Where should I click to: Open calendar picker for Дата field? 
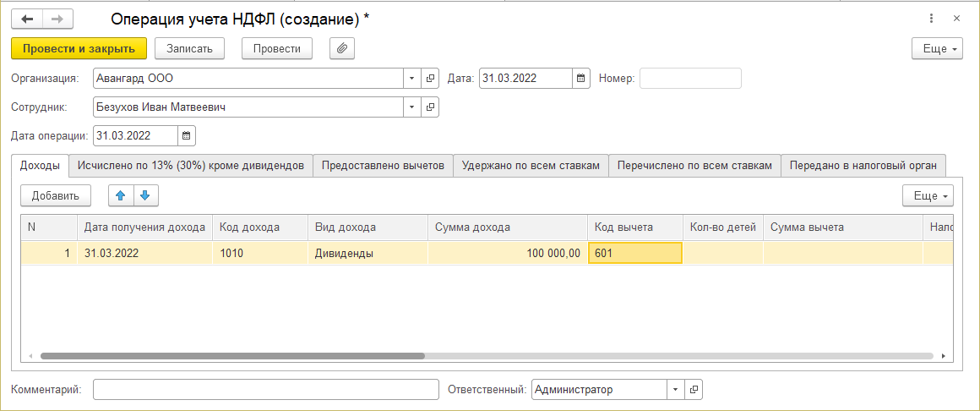click(x=580, y=79)
